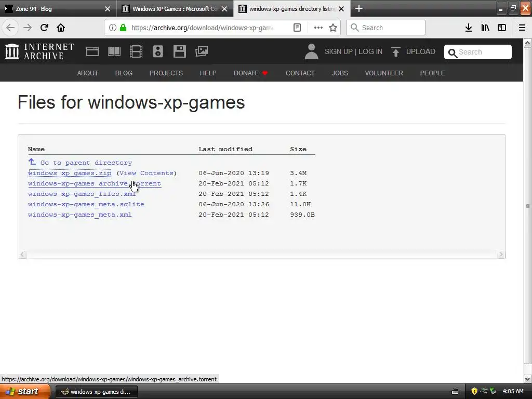
Task: Open the HELP menu item
Action: point(208,73)
